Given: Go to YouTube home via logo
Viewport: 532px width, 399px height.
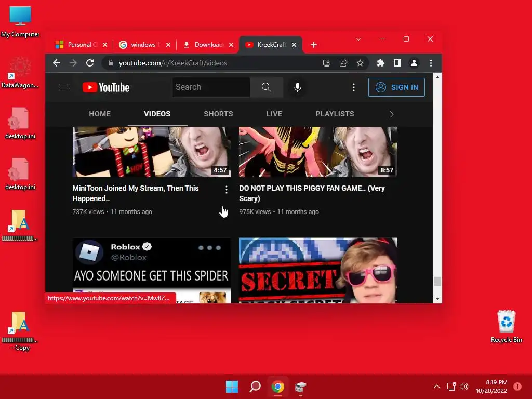Looking at the screenshot, I should pos(106,87).
